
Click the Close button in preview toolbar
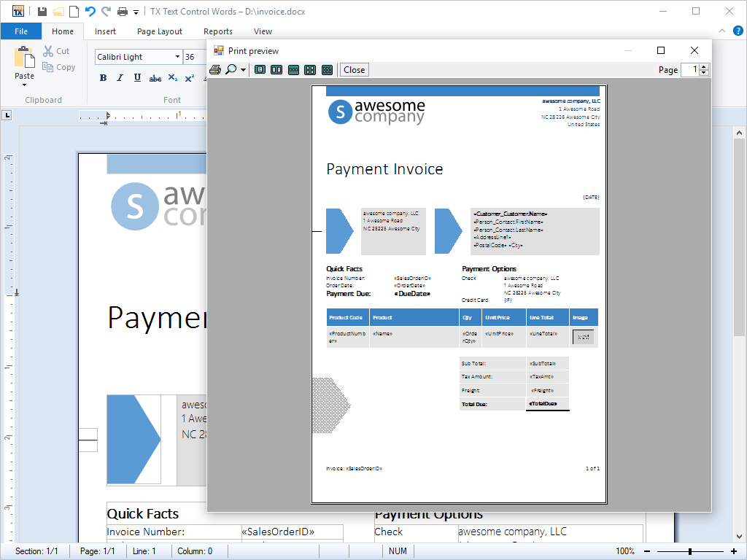point(355,70)
